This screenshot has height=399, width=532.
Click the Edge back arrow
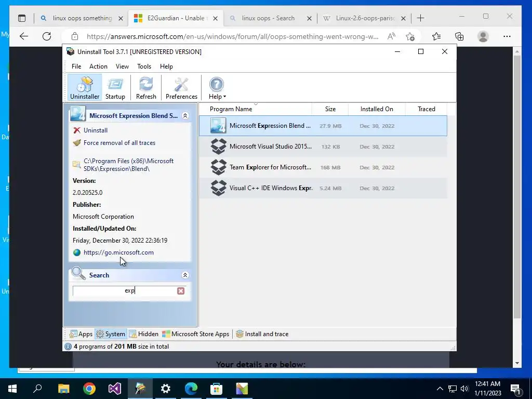point(24,36)
